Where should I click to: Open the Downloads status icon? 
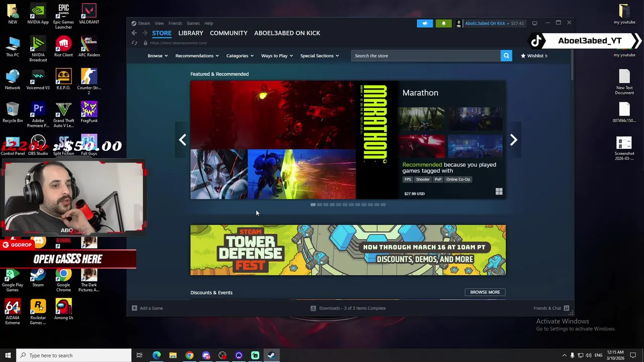click(313, 308)
